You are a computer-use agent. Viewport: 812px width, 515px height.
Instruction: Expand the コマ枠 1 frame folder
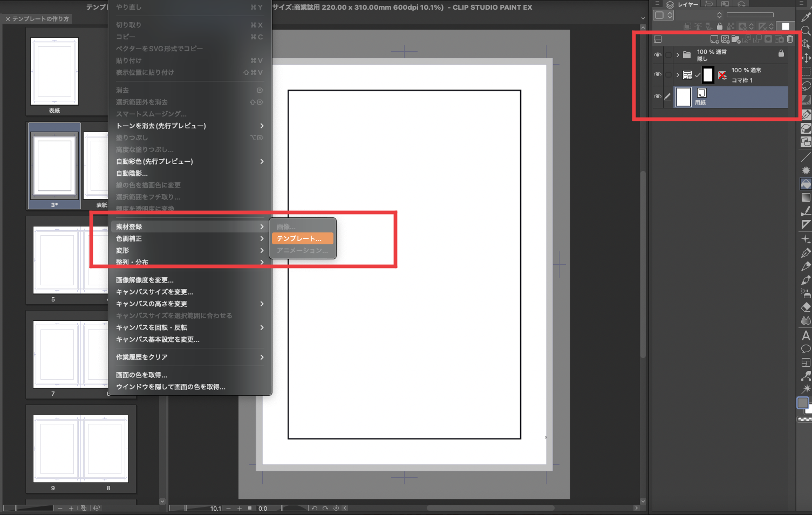click(x=678, y=74)
